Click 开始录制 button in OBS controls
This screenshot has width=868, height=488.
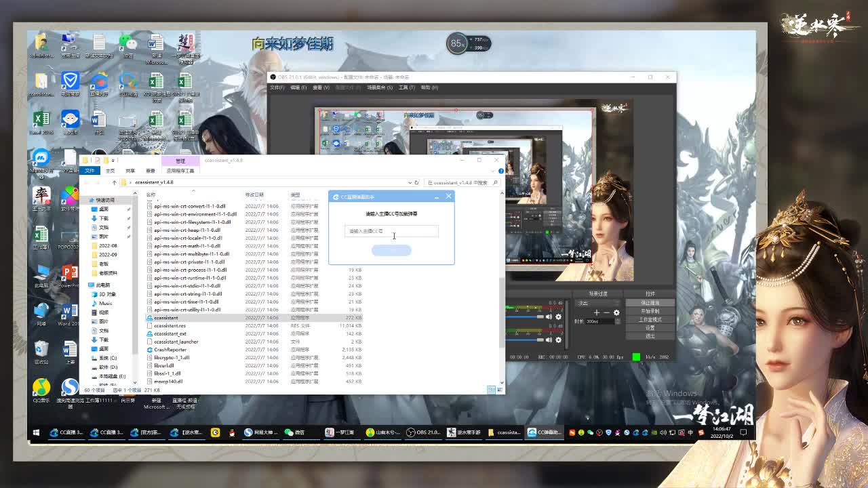click(x=650, y=311)
